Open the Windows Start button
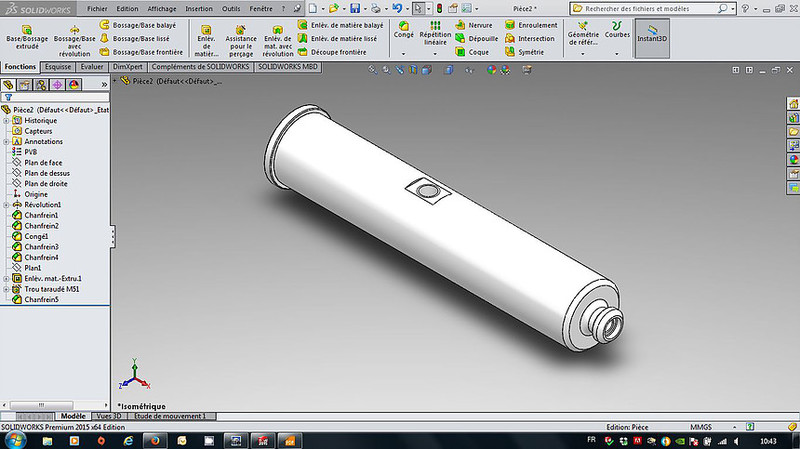800x449 pixels. (x=14, y=439)
